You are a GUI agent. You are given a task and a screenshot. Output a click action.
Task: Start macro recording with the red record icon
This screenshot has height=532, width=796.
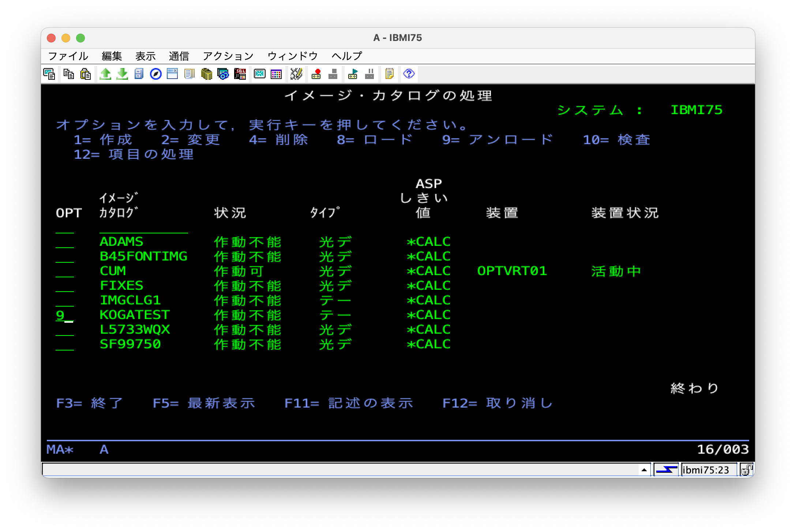[x=316, y=74]
